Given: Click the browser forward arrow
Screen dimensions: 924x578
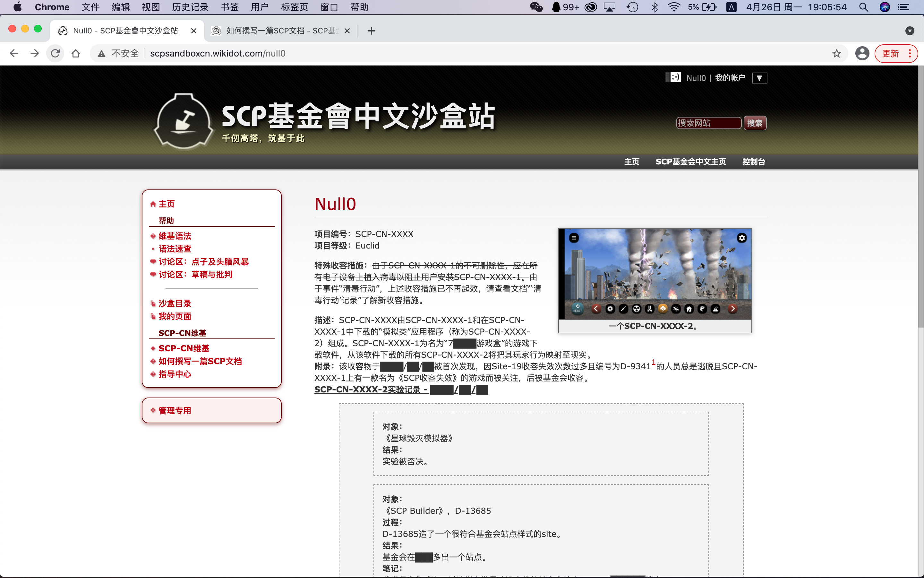Looking at the screenshot, I should [x=35, y=54].
